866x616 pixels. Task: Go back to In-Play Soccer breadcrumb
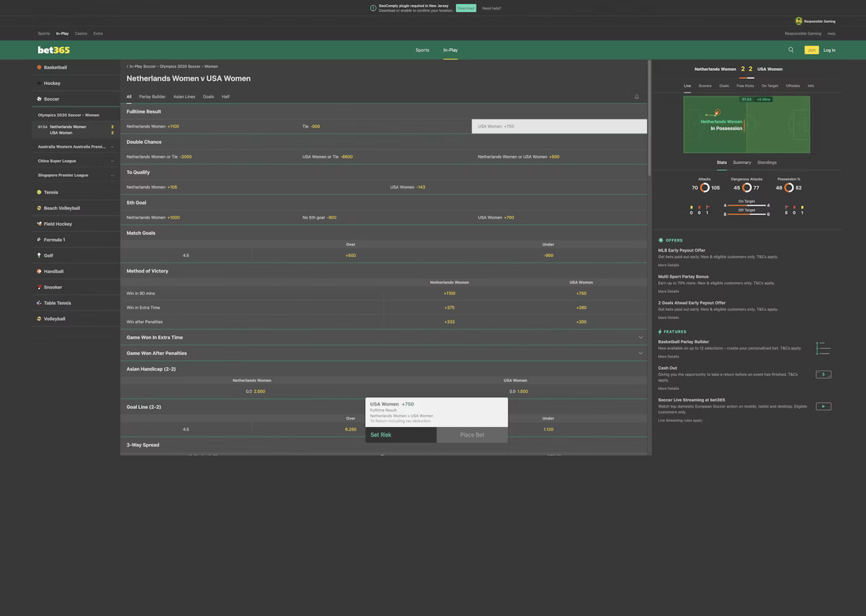(x=172, y=66)
